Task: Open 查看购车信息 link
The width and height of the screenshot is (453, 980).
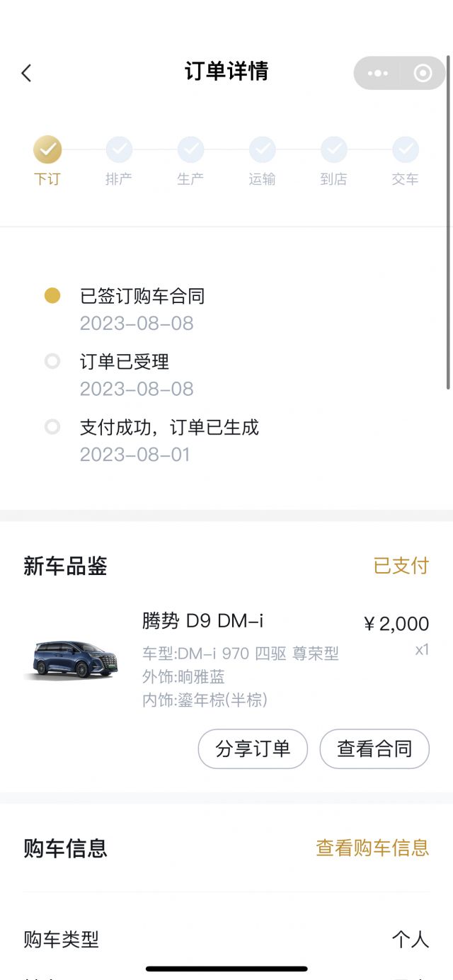Action: [x=374, y=848]
